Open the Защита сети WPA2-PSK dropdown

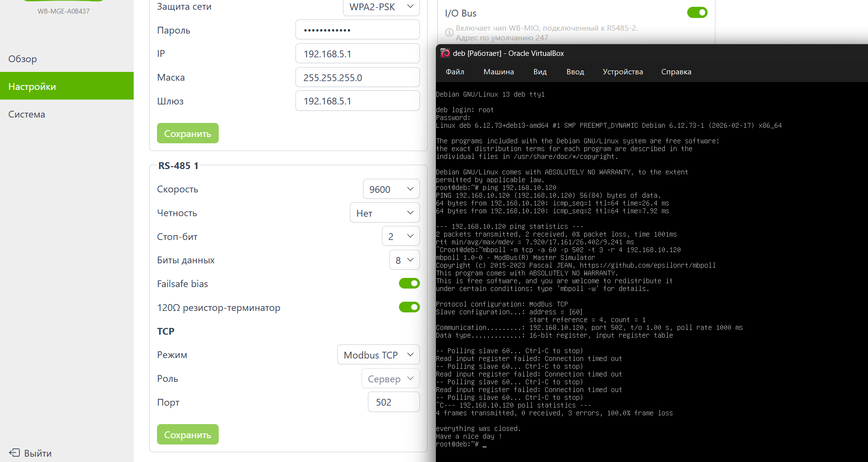[382, 7]
